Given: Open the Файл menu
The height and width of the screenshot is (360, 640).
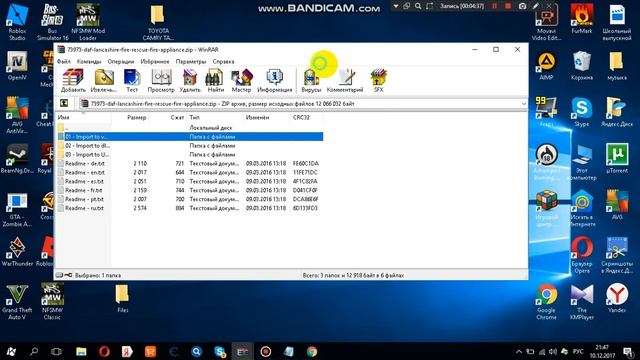Looking at the screenshot, I should click(64, 61).
